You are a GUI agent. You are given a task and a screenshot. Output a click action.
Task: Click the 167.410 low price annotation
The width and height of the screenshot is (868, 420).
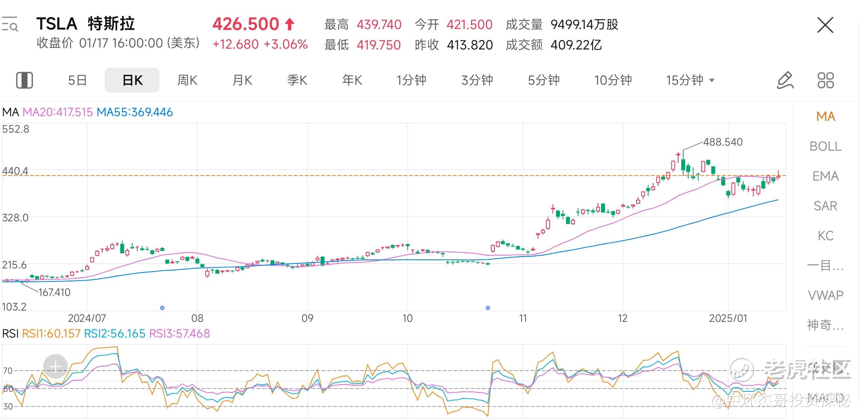click(x=54, y=292)
